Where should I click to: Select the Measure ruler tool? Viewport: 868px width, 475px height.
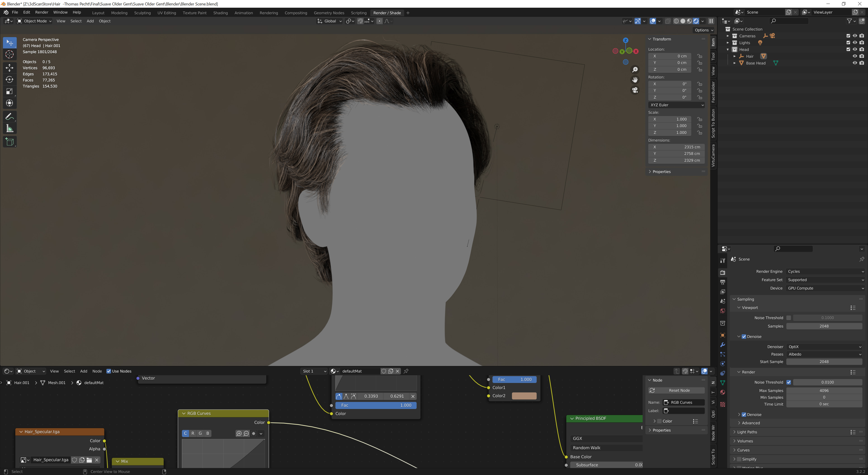coord(9,128)
